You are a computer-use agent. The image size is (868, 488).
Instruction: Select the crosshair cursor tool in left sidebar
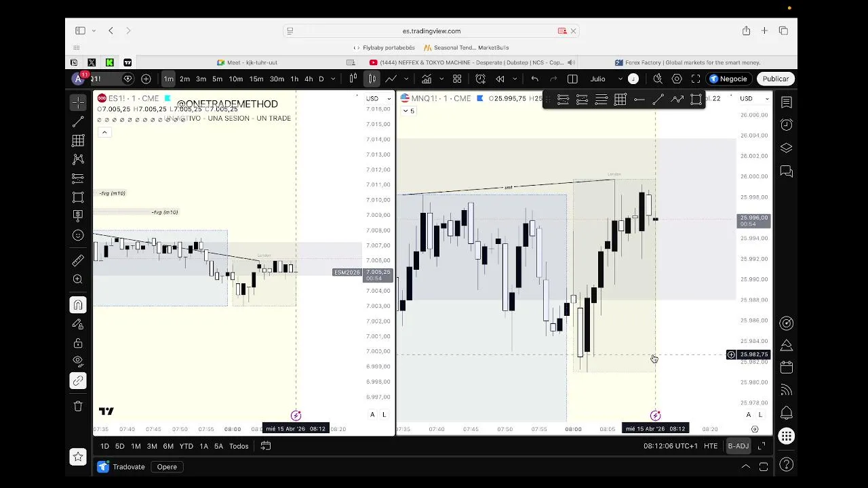[x=78, y=102]
